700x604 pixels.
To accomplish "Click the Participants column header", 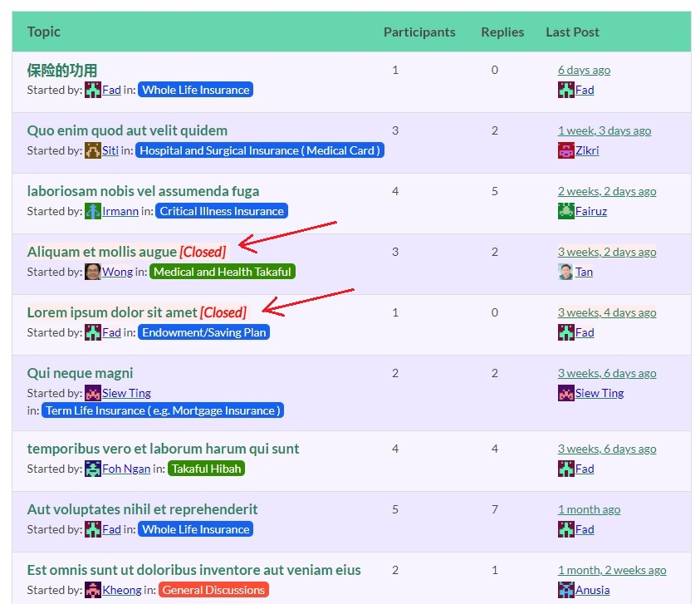I will pyautogui.click(x=419, y=32).
